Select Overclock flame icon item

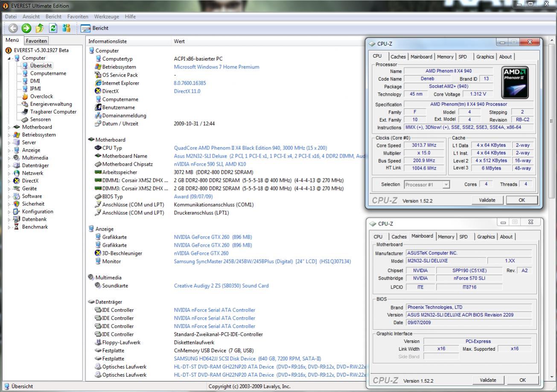click(x=25, y=97)
